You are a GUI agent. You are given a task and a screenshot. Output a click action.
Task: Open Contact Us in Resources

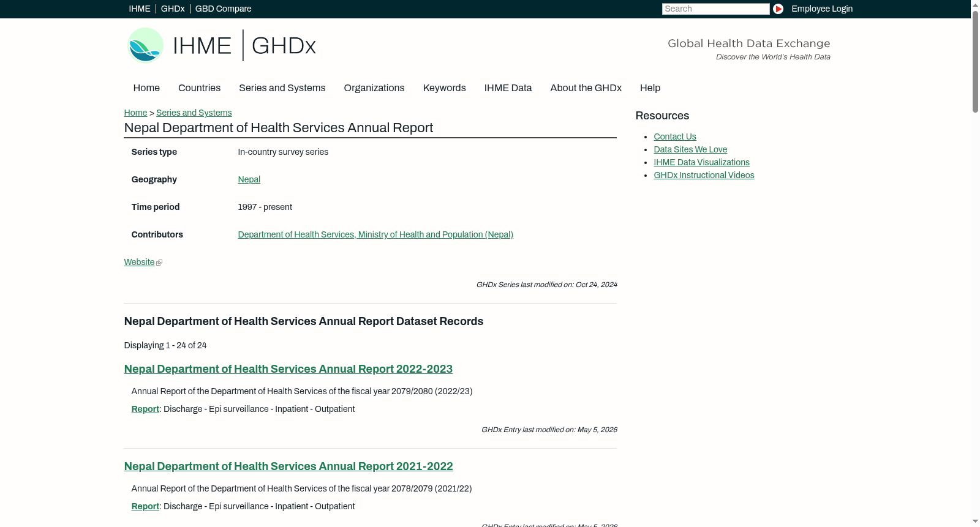pyautogui.click(x=675, y=136)
